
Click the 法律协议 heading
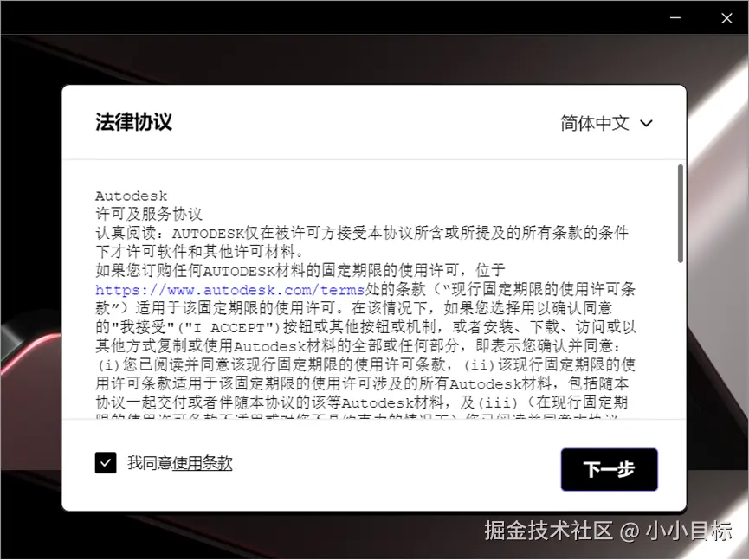point(133,122)
